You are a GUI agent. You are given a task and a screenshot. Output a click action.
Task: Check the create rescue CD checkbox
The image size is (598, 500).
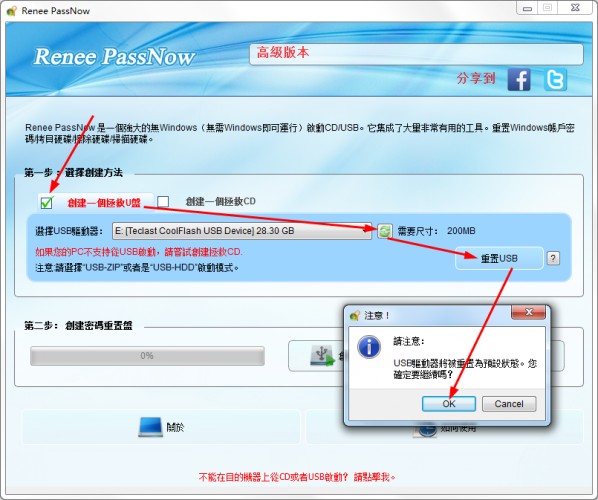tap(163, 201)
